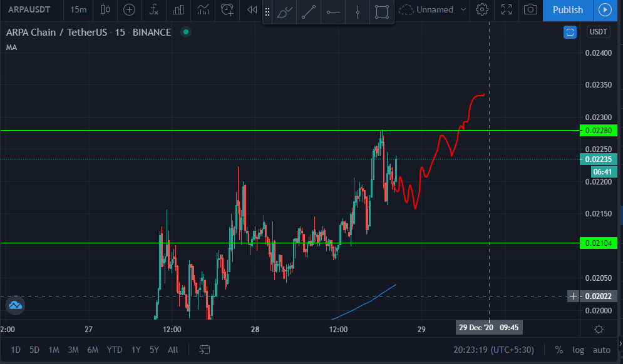Open timezone menu 20:23:19 (UTC+5:30)
The width and height of the screenshot is (623, 364).
[x=493, y=350]
